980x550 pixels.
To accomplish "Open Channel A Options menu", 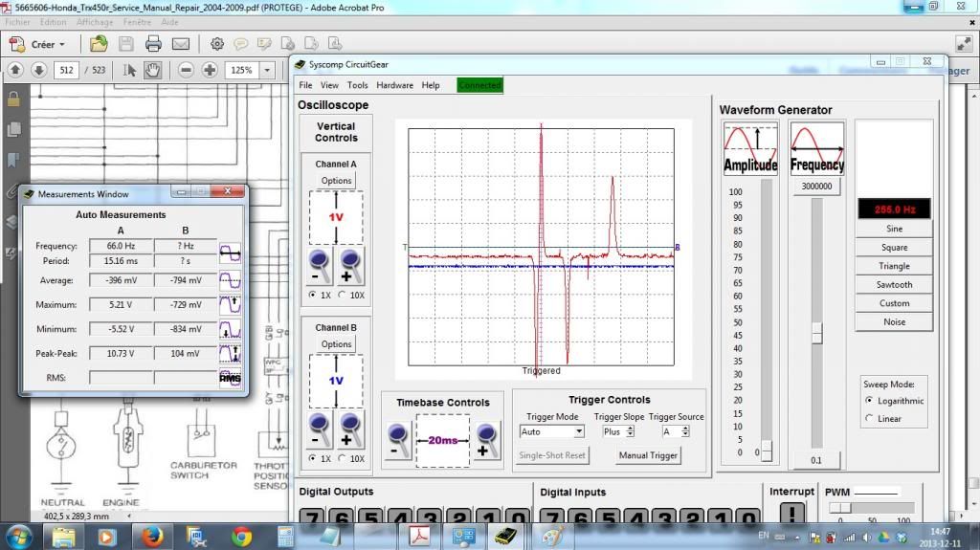I will tap(336, 181).
